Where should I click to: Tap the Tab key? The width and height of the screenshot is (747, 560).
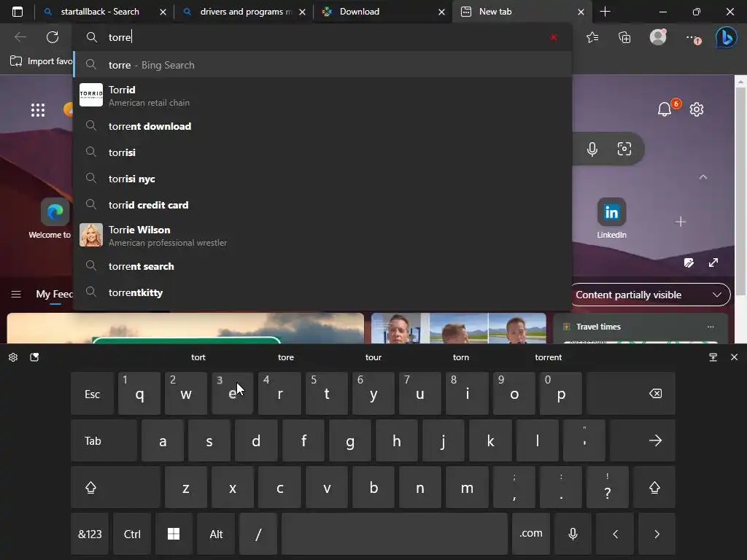tap(104, 441)
